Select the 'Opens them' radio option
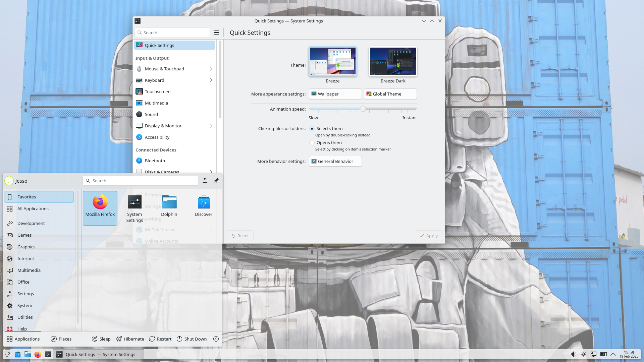Image resolution: width=644 pixels, height=362 pixels. [312, 143]
